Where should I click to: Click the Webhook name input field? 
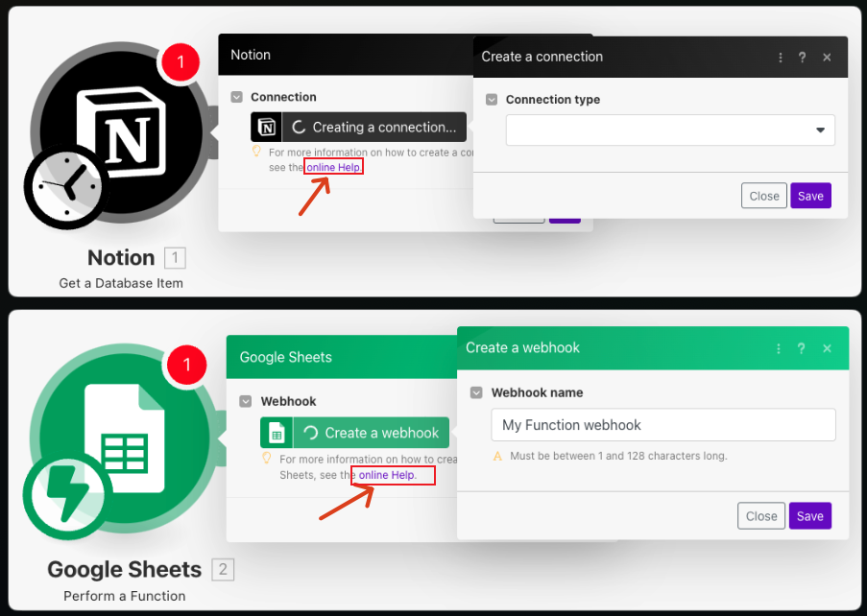pyautogui.click(x=663, y=425)
